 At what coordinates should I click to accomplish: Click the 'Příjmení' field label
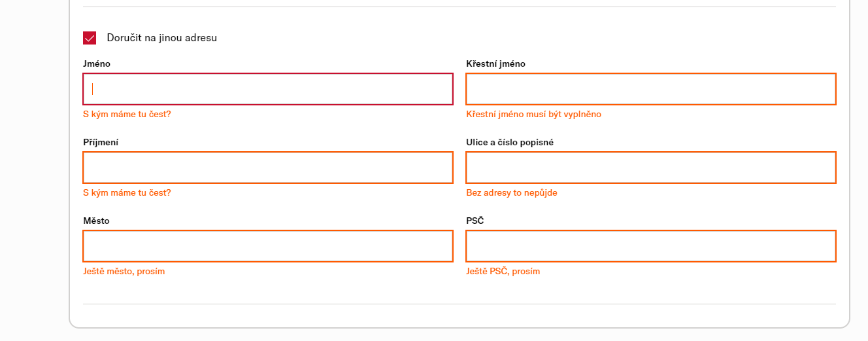click(101, 142)
